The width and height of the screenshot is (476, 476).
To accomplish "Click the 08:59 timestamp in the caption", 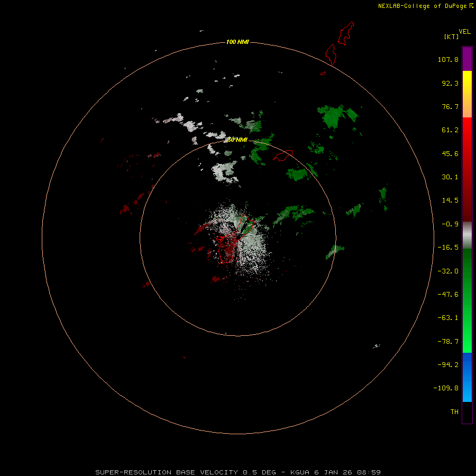I will 369,472.
